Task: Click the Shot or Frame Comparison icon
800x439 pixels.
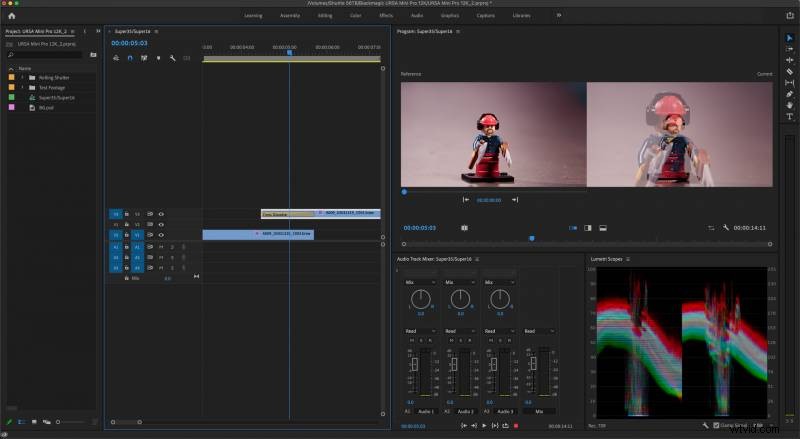Action: tap(464, 228)
